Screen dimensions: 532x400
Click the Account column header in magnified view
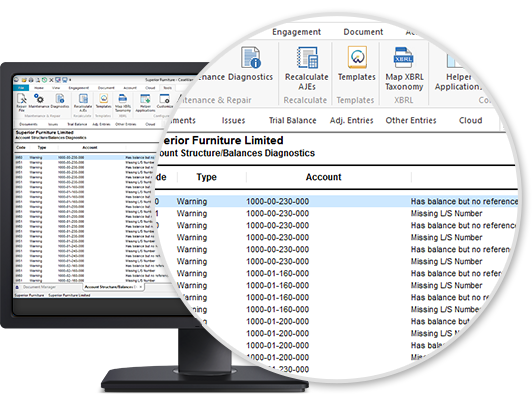click(x=323, y=177)
